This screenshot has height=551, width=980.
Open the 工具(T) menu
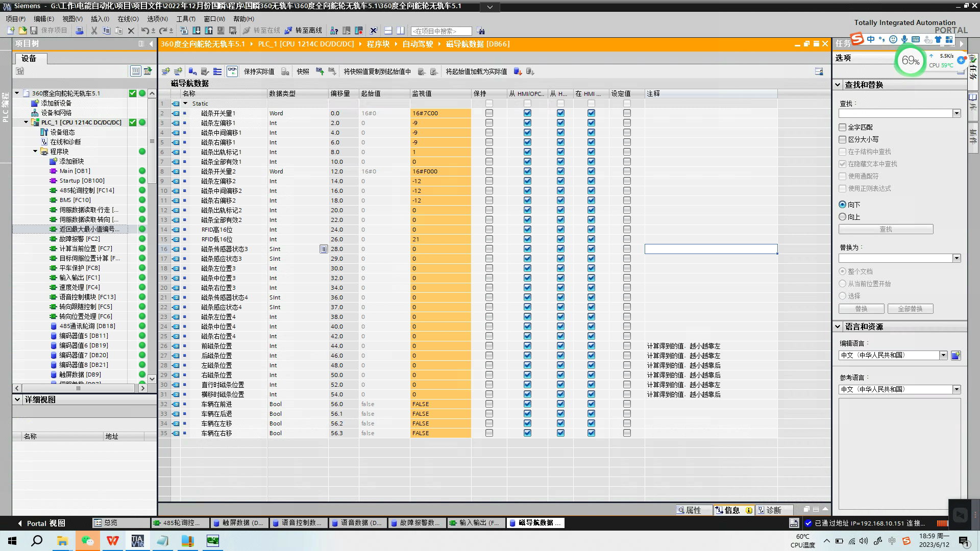pyautogui.click(x=186, y=19)
